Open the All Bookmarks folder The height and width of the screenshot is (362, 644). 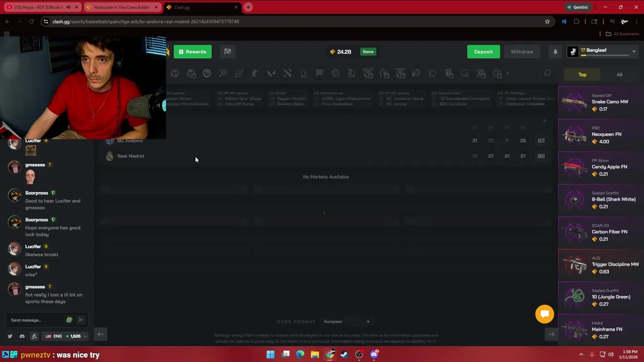(622, 34)
